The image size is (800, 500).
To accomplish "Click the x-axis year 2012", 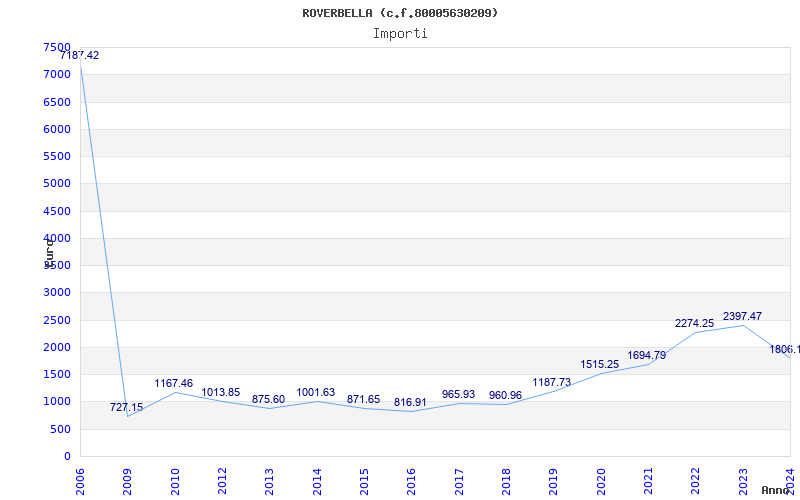I will pyautogui.click(x=222, y=482).
